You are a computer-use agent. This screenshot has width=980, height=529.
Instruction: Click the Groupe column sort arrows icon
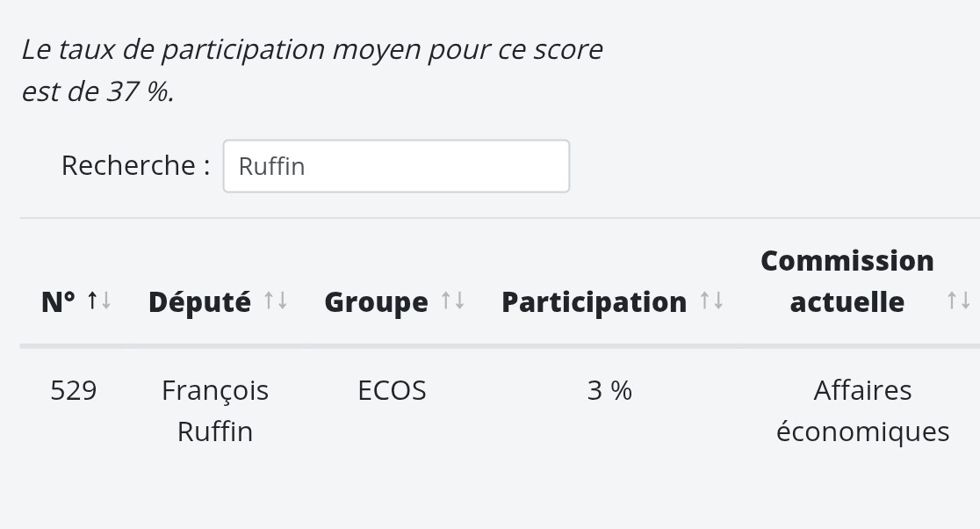[453, 301]
